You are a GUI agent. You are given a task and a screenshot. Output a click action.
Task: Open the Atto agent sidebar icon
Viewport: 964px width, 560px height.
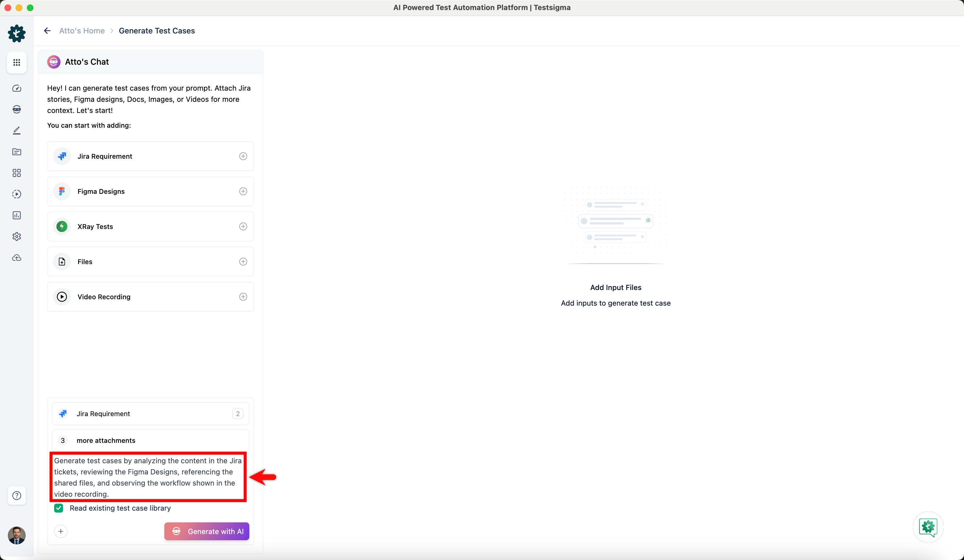coord(16,109)
